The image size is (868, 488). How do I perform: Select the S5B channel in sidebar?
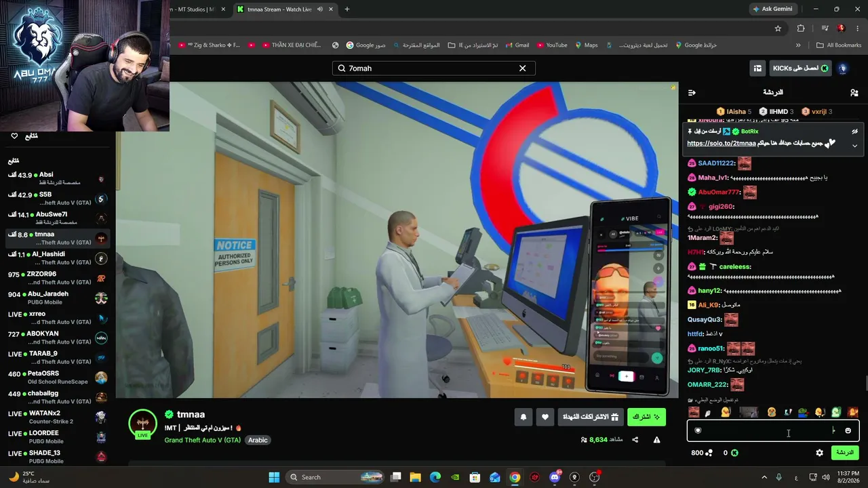[x=58, y=198]
